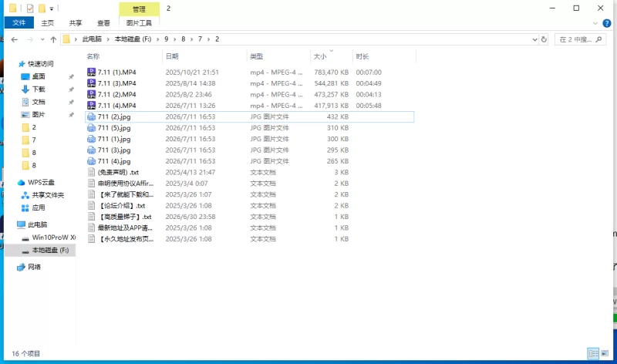Open sidebar quick access folder 2
This screenshot has width=617, height=364.
34,127
